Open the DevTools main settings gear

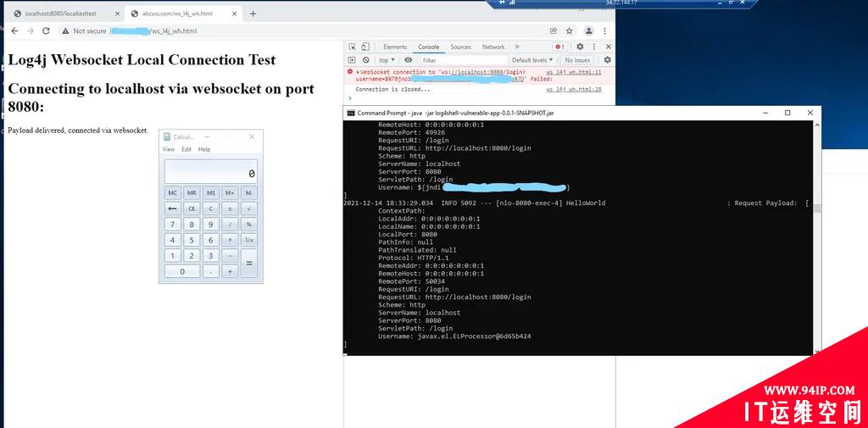580,47
